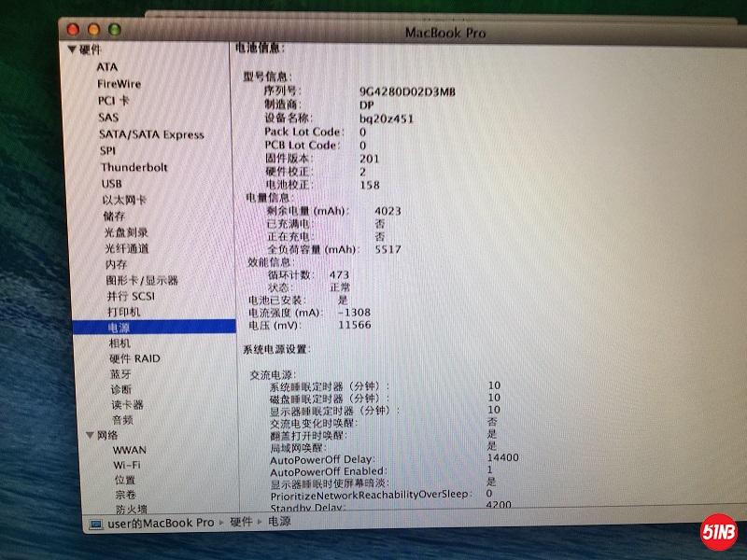Select ATA in the sidebar

click(107, 67)
